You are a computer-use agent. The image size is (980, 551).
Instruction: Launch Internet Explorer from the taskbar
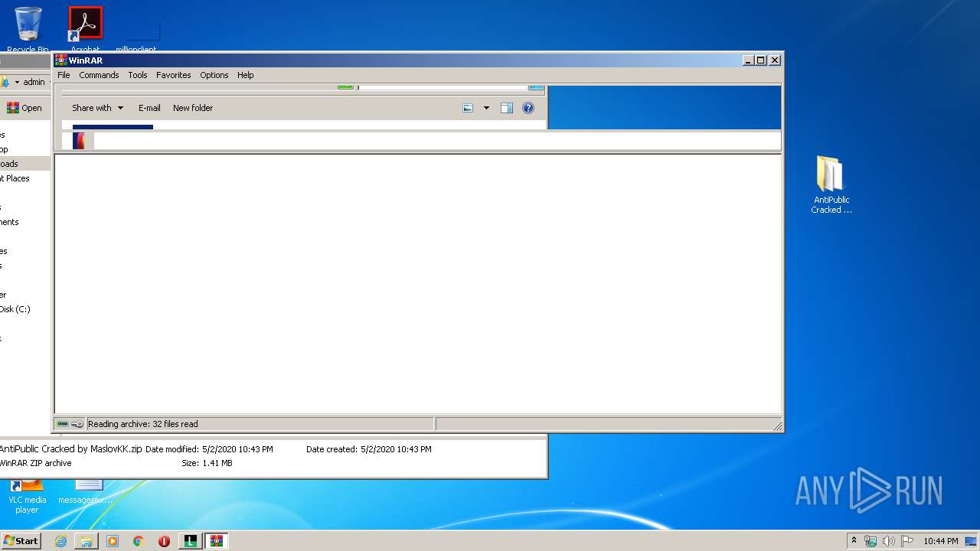pos(60,541)
